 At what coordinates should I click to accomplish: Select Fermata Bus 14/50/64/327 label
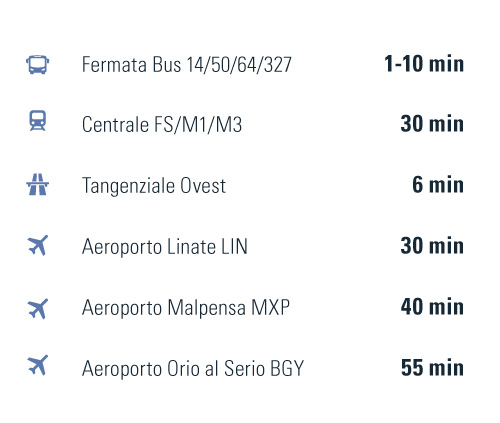(187, 64)
